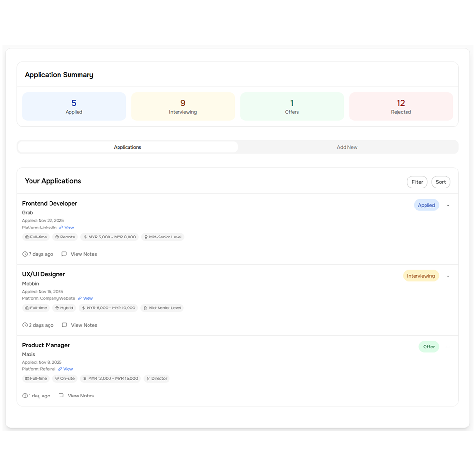This screenshot has height=476, width=476.
Task: Open the Filter options
Action: 417,182
